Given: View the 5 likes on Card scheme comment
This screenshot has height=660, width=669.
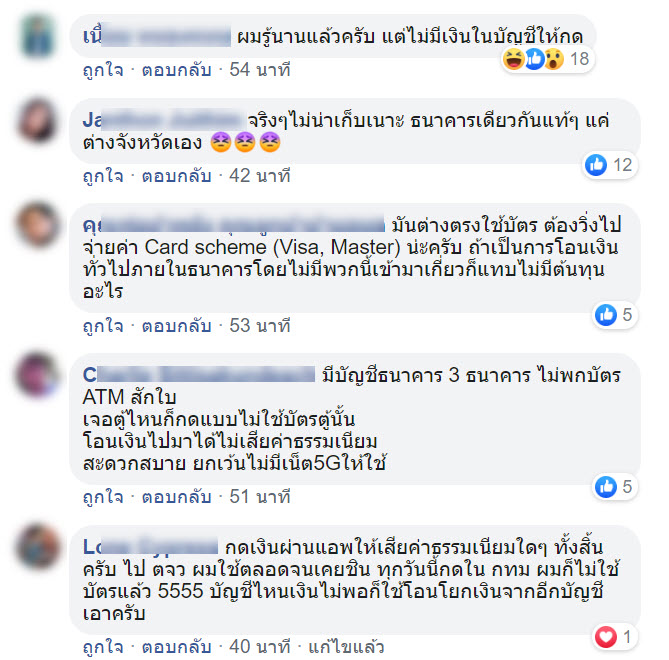Looking at the screenshot, I should pyautogui.click(x=614, y=315).
